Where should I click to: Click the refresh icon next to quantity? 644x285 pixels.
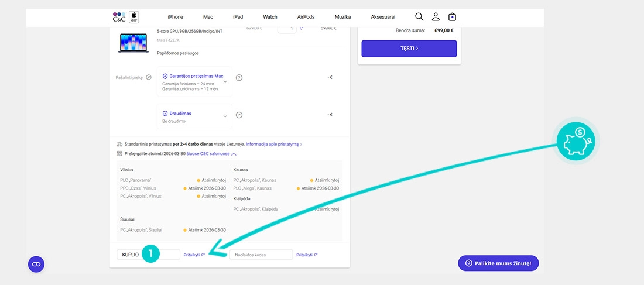(x=302, y=28)
